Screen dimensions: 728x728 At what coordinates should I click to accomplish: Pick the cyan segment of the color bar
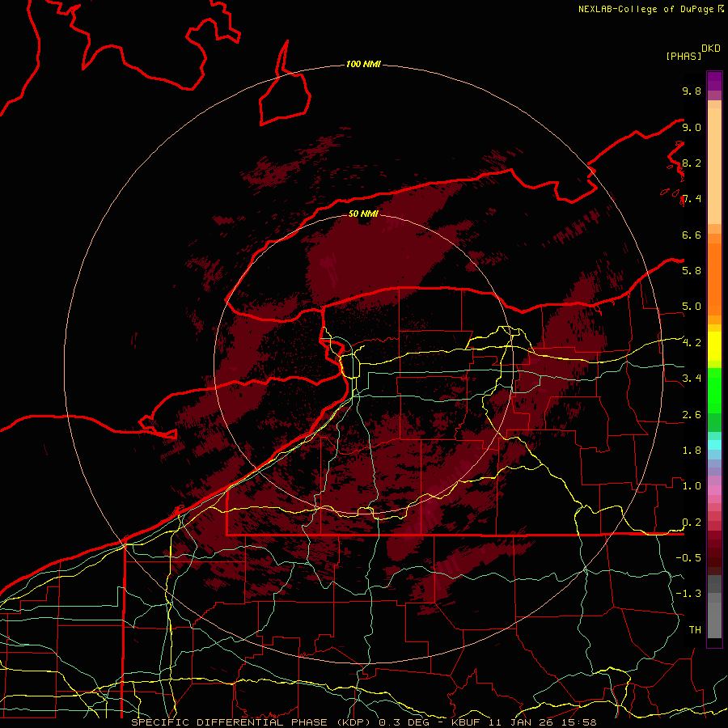coord(714,445)
